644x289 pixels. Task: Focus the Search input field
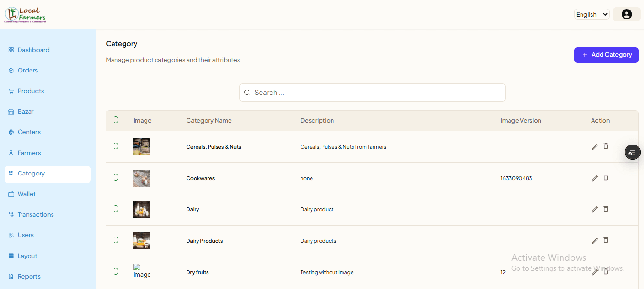(372, 93)
